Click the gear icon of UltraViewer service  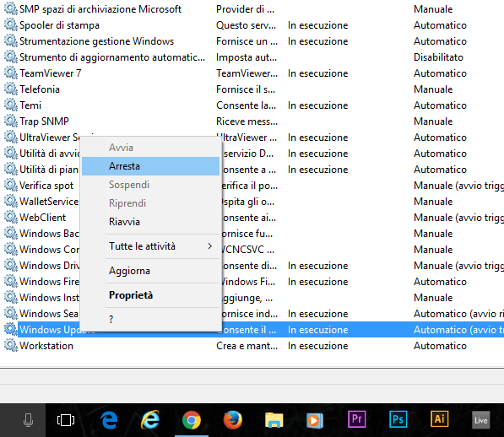pos(11,138)
